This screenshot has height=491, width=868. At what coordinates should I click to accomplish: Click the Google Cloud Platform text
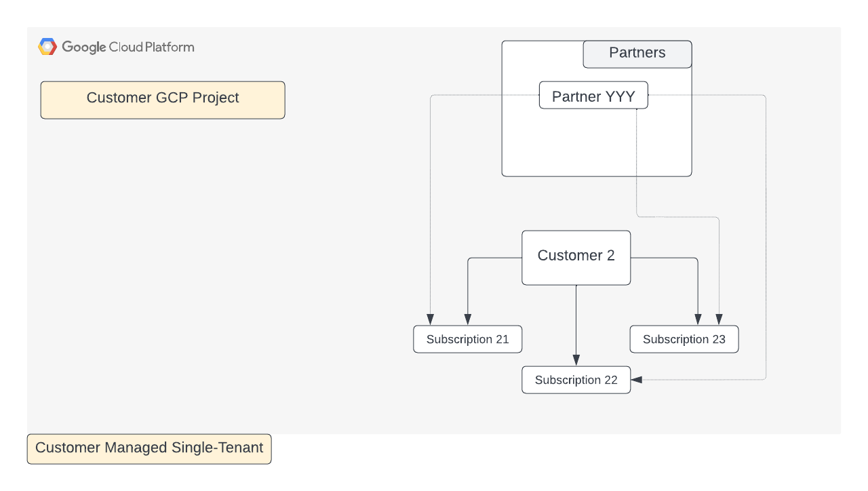click(x=128, y=47)
